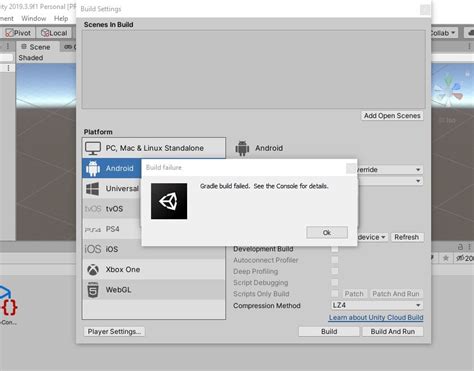Open the texture override dropdown

pos(389,170)
